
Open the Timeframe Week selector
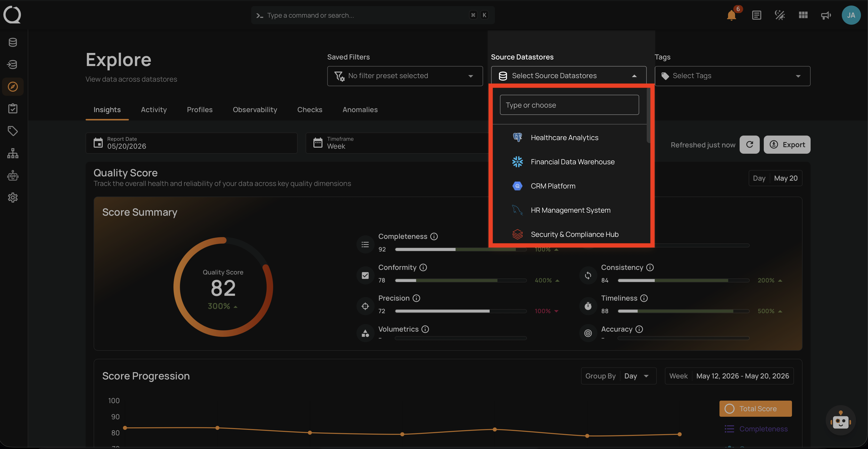click(397, 143)
